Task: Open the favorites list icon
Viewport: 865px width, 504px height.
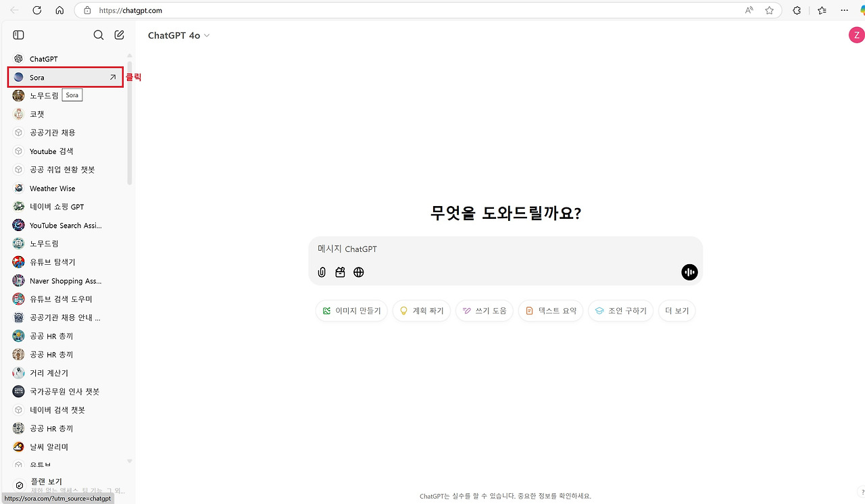Action: [x=822, y=10]
